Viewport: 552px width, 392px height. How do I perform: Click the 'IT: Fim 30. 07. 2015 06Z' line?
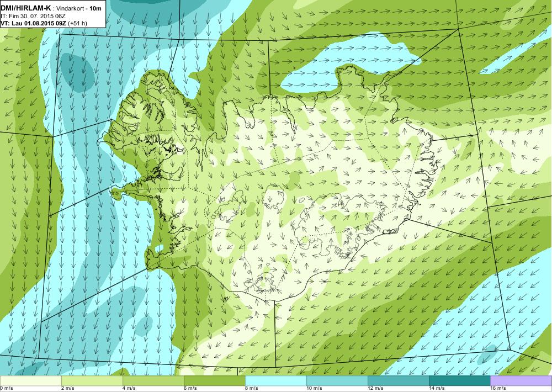33,16
